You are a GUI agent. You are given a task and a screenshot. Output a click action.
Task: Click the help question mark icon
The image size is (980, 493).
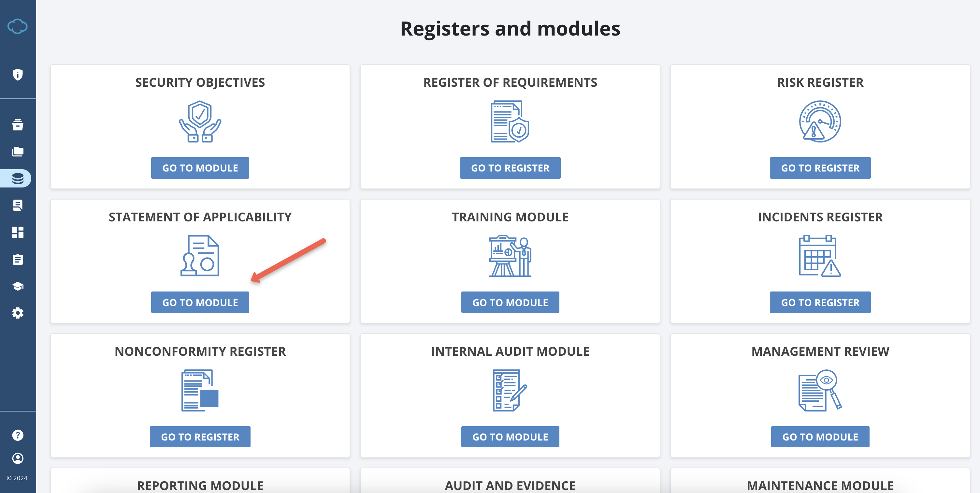[x=18, y=435]
